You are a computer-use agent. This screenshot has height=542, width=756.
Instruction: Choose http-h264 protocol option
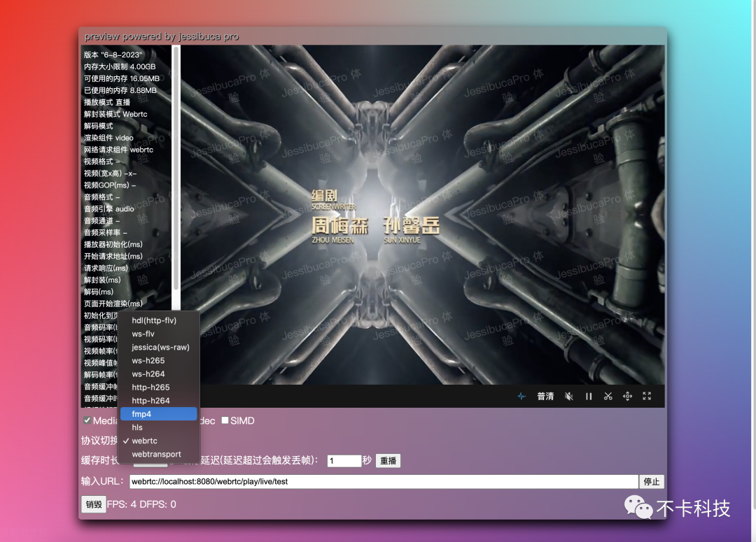[x=159, y=401]
